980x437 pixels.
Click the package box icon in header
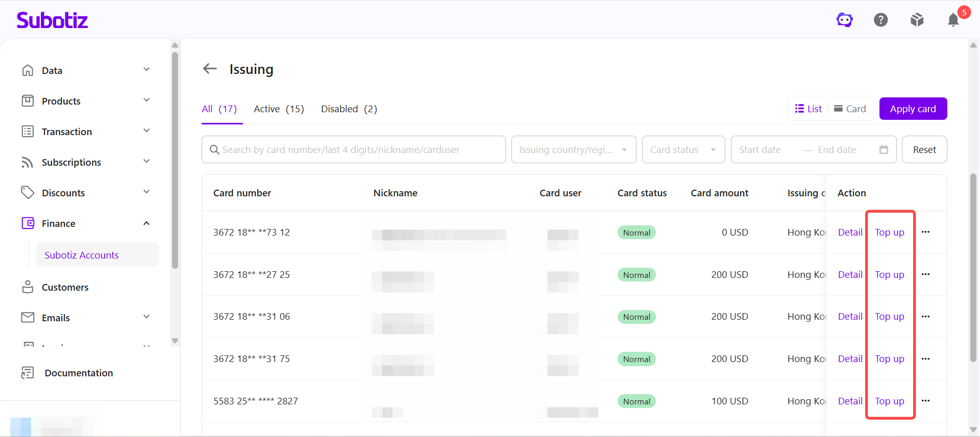(x=917, y=20)
